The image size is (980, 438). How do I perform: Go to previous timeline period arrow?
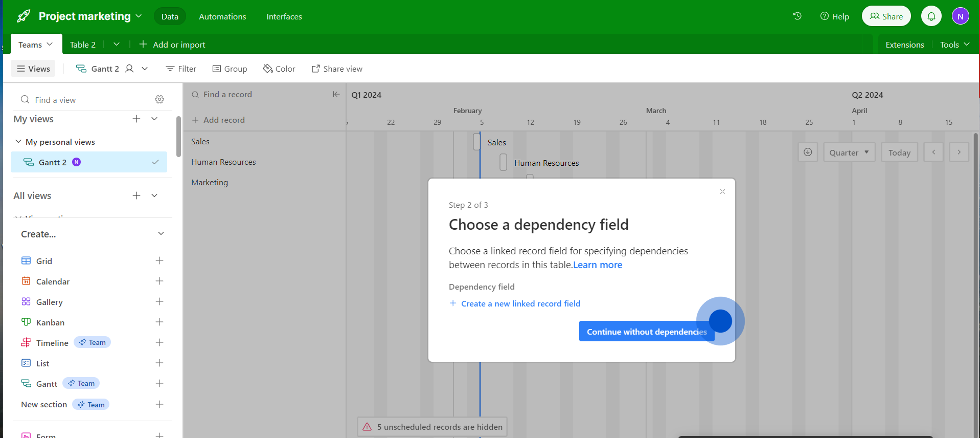pyautogui.click(x=933, y=152)
